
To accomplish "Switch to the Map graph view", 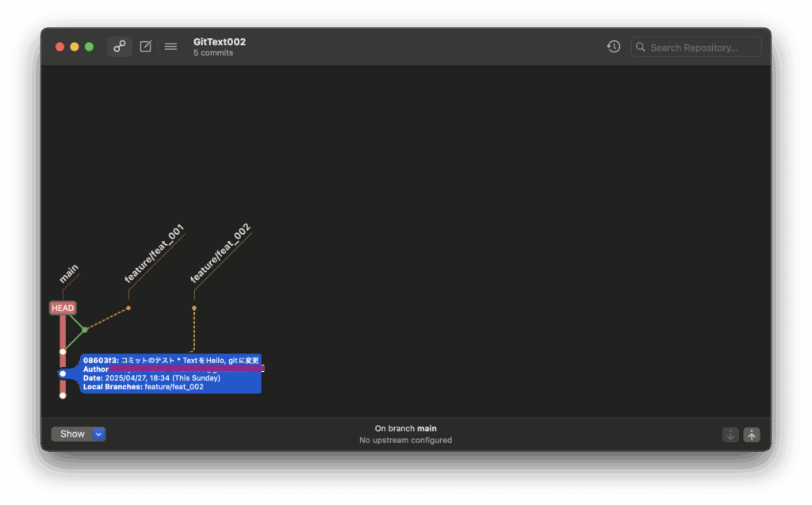I will click(120, 47).
